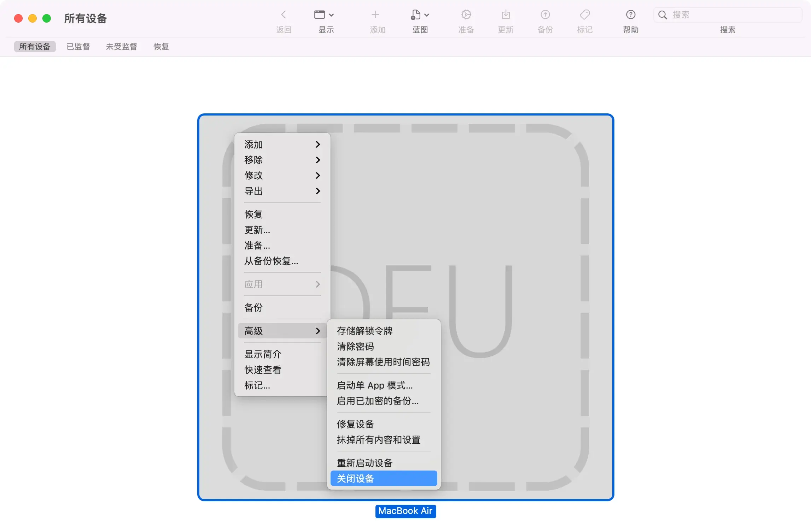
Task: Click the 搜索 search input field
Action: click(x=727, y=15)
